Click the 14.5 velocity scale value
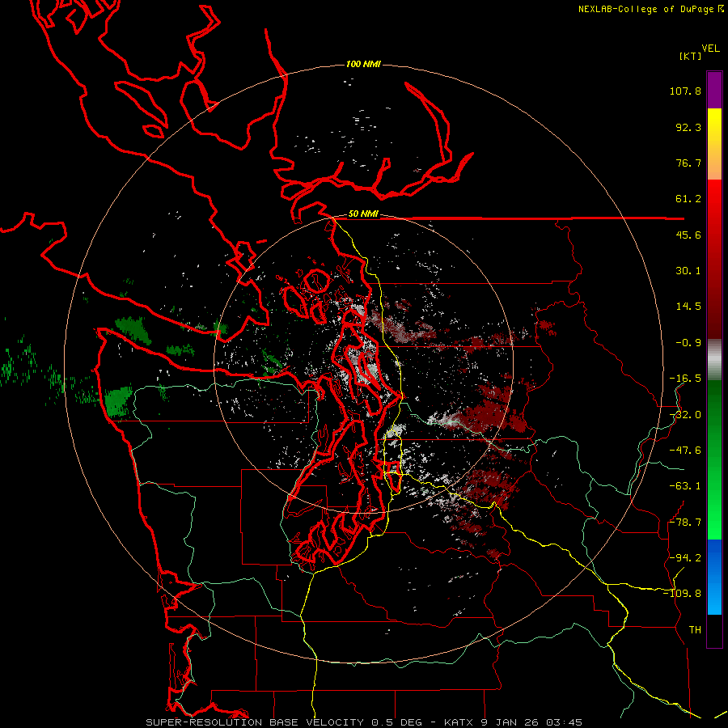Viewport: 728px width, 728px height. [x=688, y=307]
